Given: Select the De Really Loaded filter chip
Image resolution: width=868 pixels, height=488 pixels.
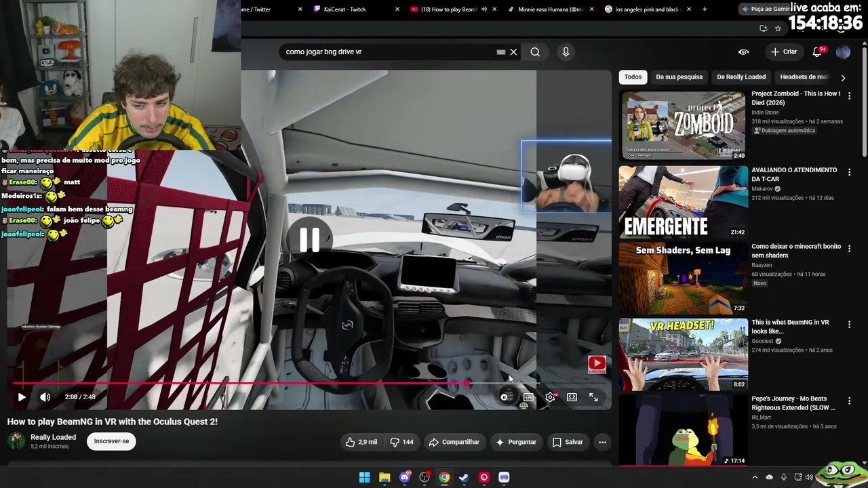Looking at the screenshot, I should (741, 77).
